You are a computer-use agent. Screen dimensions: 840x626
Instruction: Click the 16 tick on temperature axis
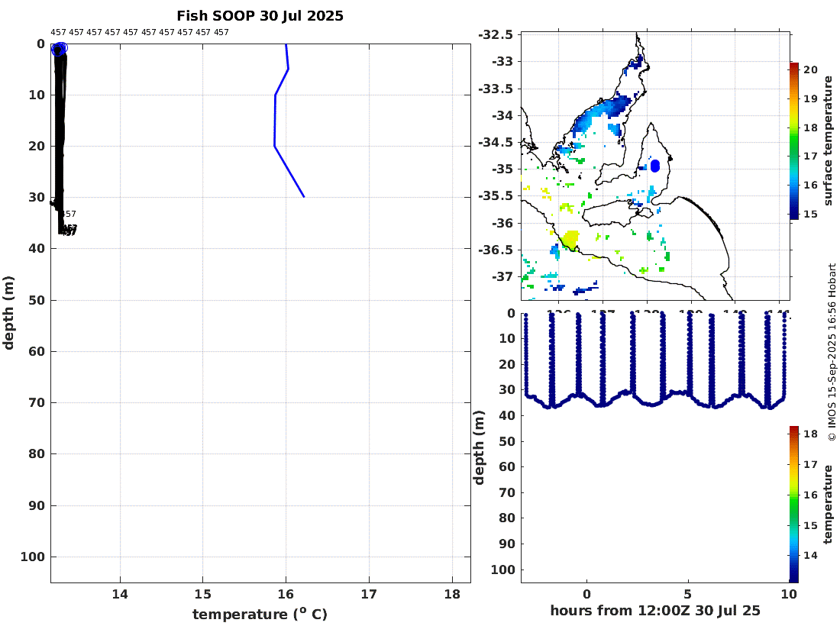click(286, 594)
